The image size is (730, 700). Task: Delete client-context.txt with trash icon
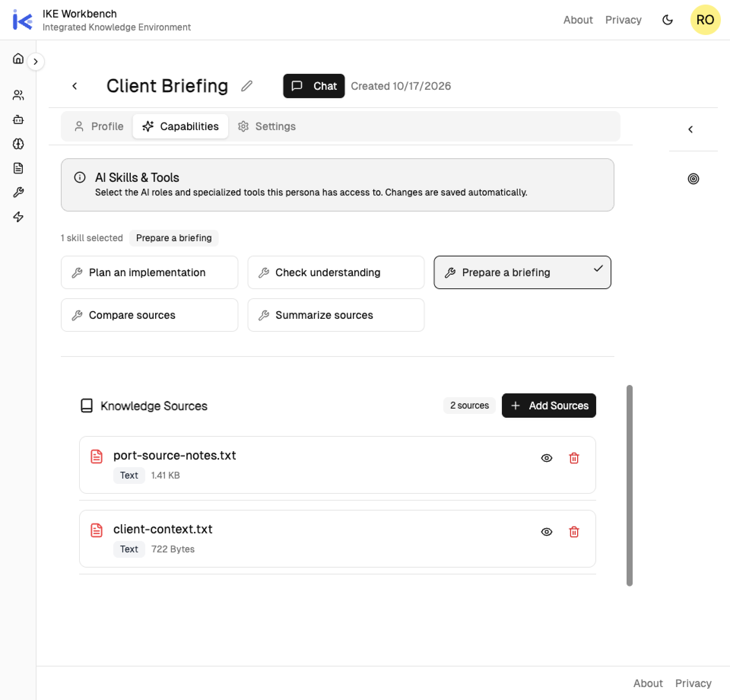pyautogui.click(x=574, y=532)
